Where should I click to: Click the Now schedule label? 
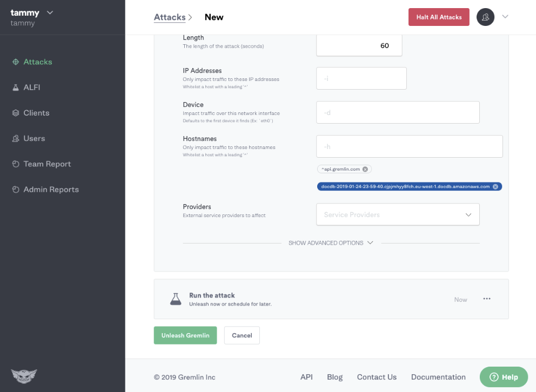[460, 300]
